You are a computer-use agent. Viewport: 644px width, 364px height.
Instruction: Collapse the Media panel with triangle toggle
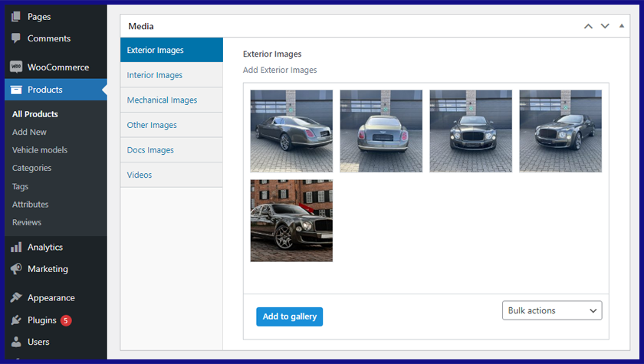point(622,26)
